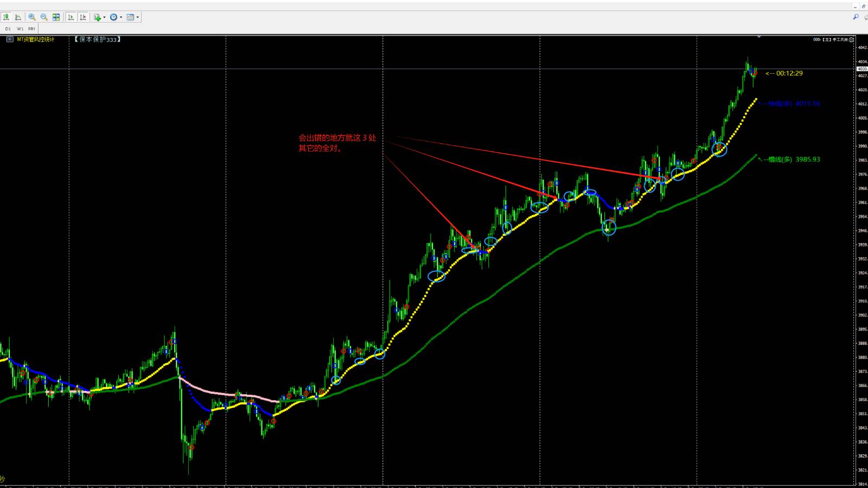Image resolution: width=868 pixels, height=488 pixels.
Task: Select the red annotation text 会出错的地方就这3处
Action: (337, 138)
